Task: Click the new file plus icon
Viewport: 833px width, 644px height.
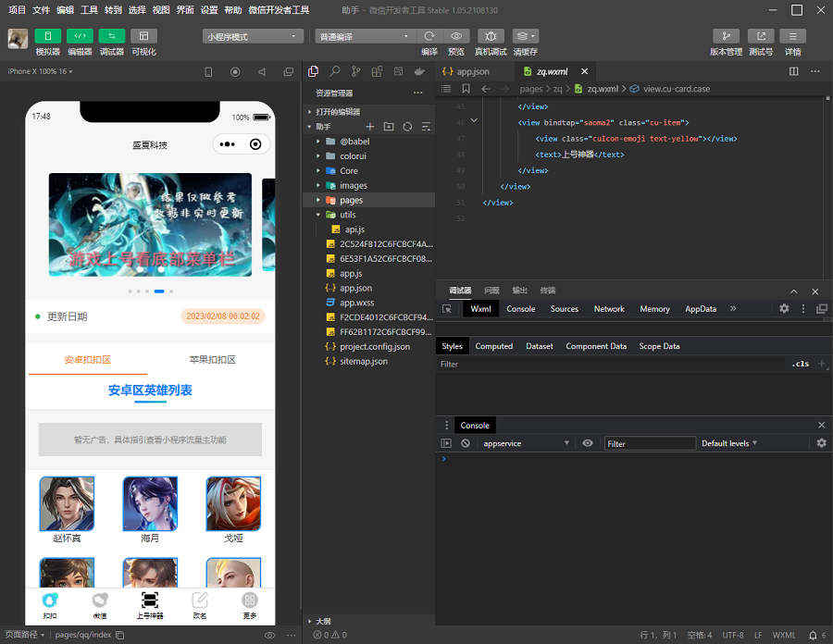Action: pos(370,127)
